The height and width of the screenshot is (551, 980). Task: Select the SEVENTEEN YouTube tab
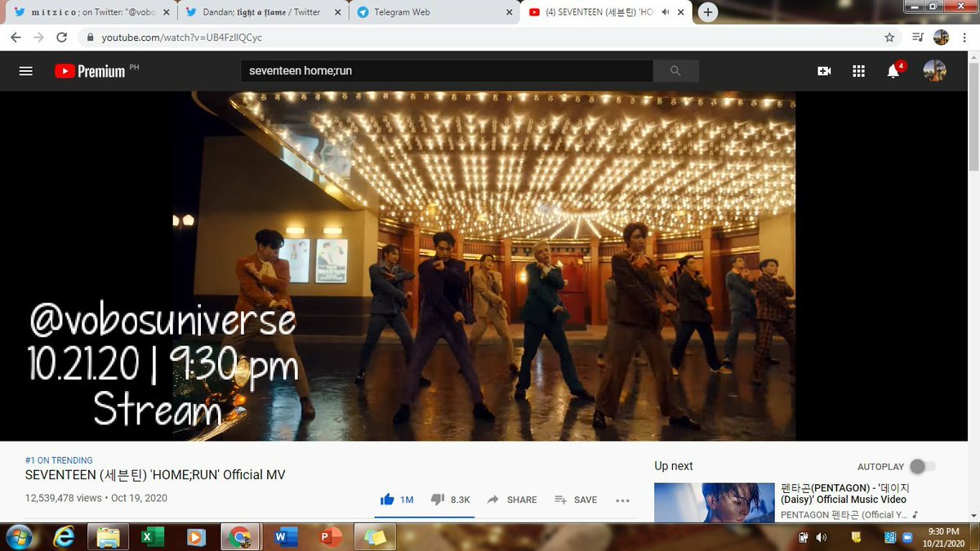[x=604, y=12]
